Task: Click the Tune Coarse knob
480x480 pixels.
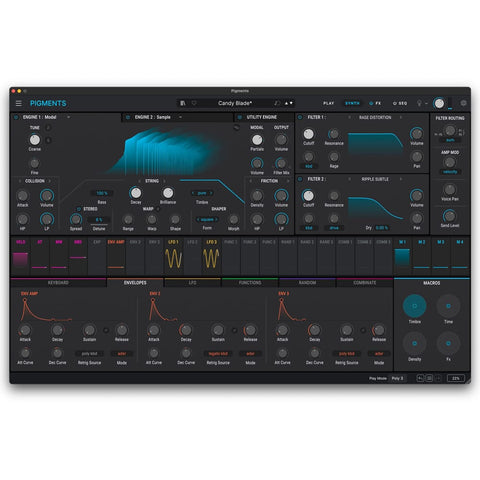Action: click(35, 140)
